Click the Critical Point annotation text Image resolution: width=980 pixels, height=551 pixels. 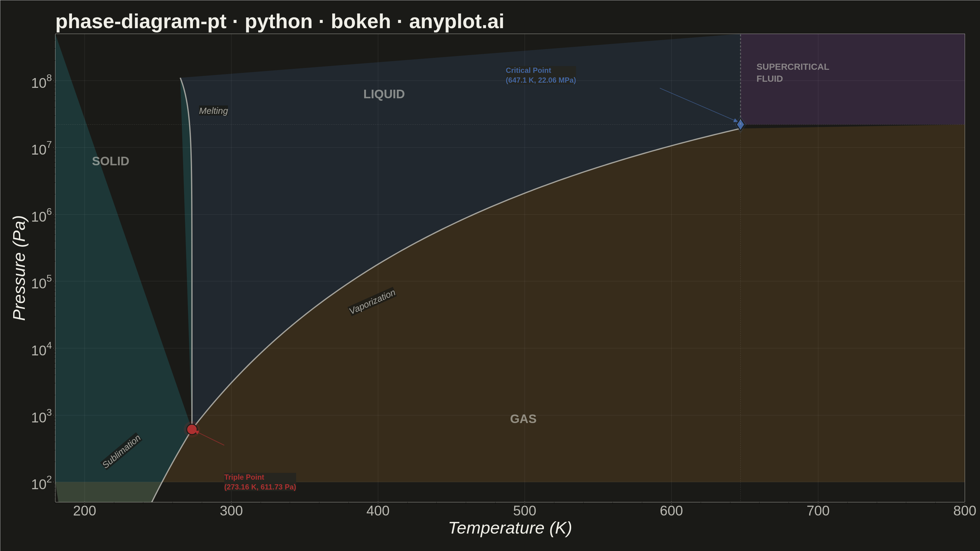click(541, 75)
